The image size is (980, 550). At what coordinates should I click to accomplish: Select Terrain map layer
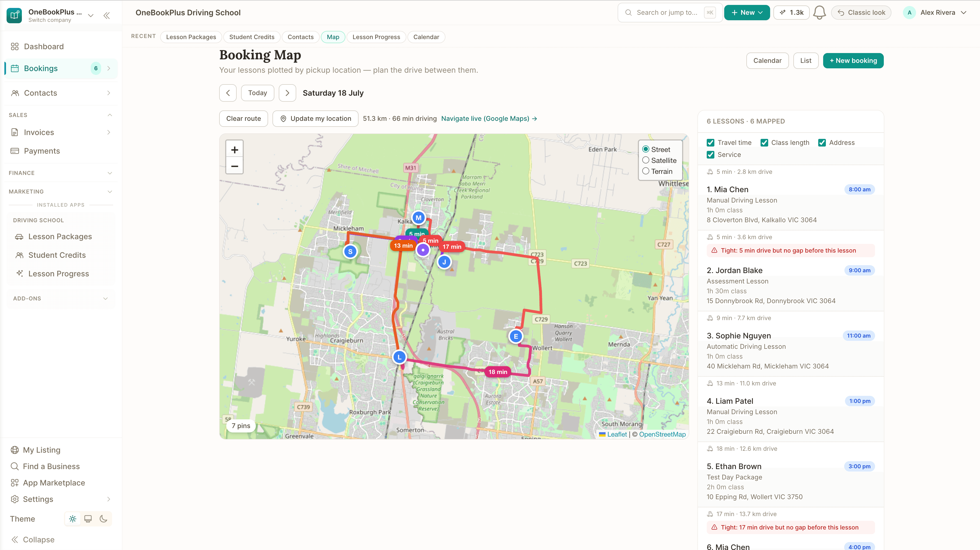645,171
